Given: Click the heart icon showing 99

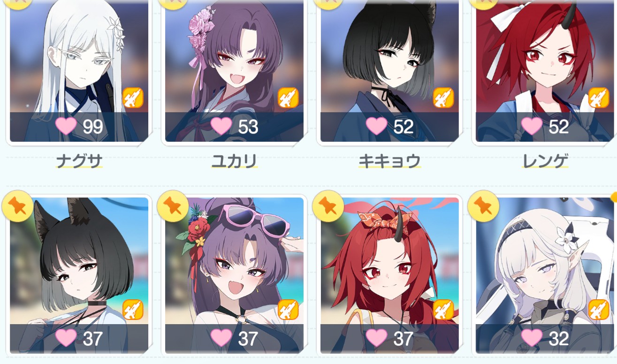Looking at the screenshot, I should pos(66,126).
